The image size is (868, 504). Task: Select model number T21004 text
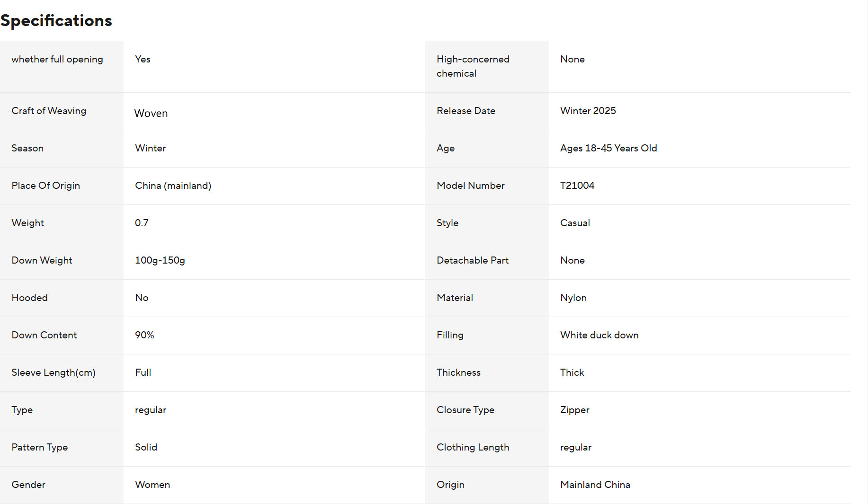point(577,186)
